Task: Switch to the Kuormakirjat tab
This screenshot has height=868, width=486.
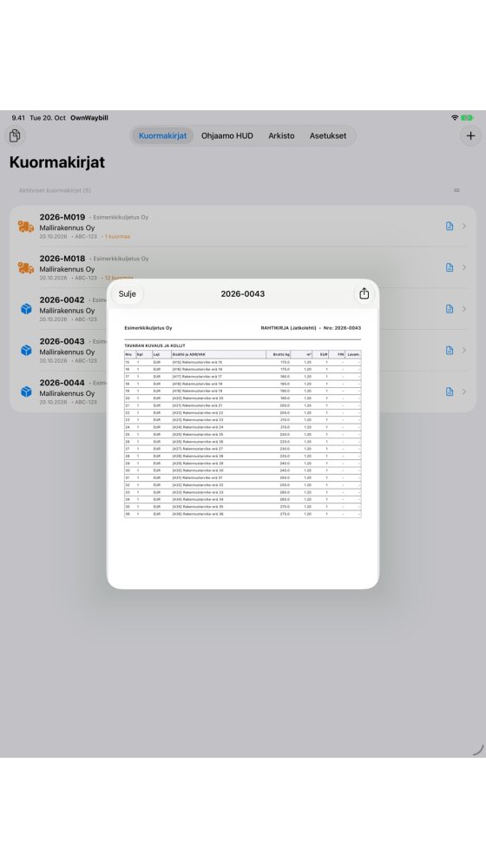Action: (x=163, y=135)
